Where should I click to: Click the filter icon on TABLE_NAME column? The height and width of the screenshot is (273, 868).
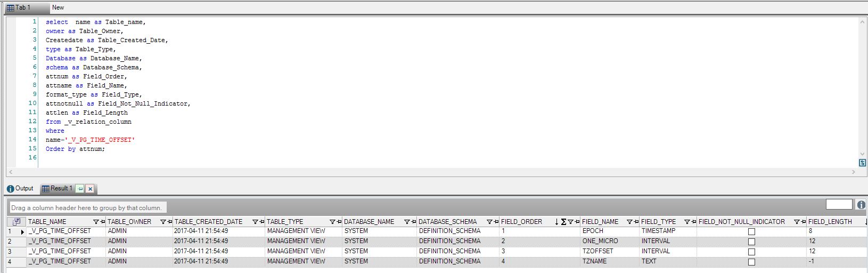(x=96, y=222)
